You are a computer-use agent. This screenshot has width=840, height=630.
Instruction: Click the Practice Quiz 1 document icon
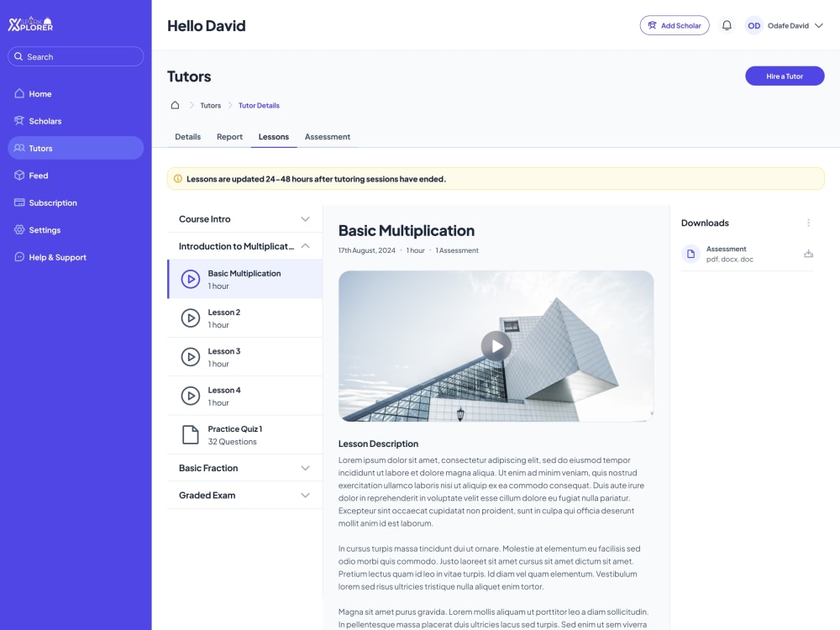pyautogui.click(x=190, y=435)
